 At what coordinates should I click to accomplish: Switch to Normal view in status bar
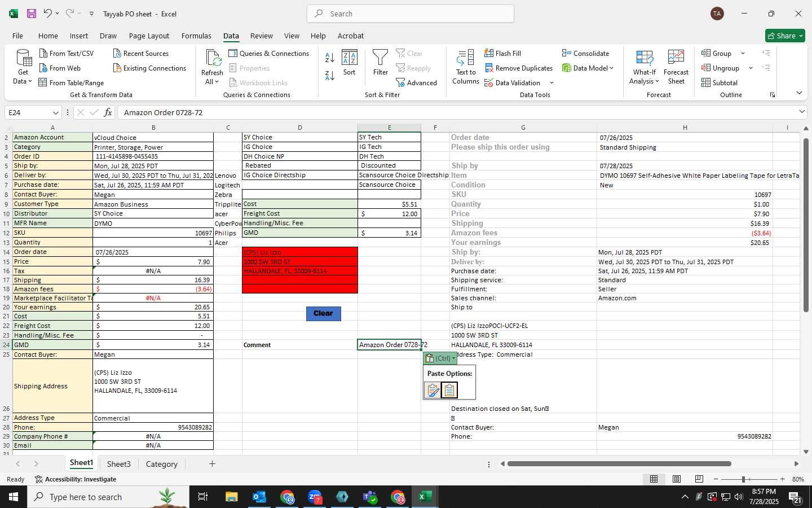654,479
